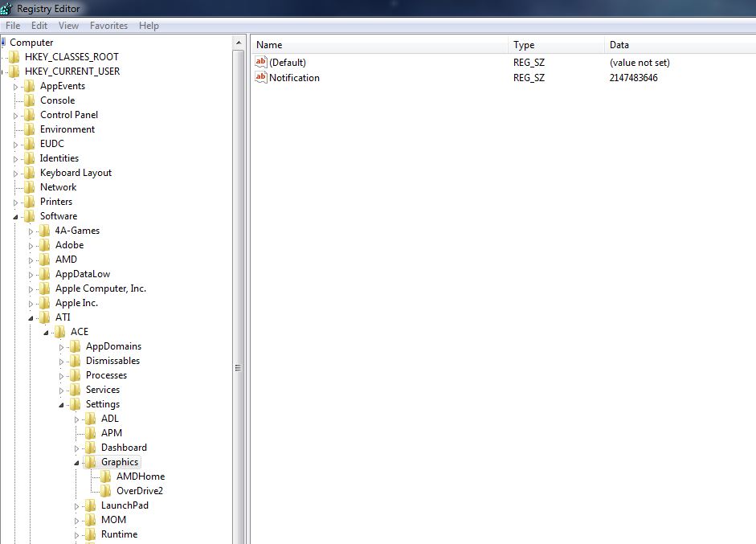The image size is (756, 544).
Task: Click the HKEY_CLASSES_ROOT folder icon
Action: (14, 57)
